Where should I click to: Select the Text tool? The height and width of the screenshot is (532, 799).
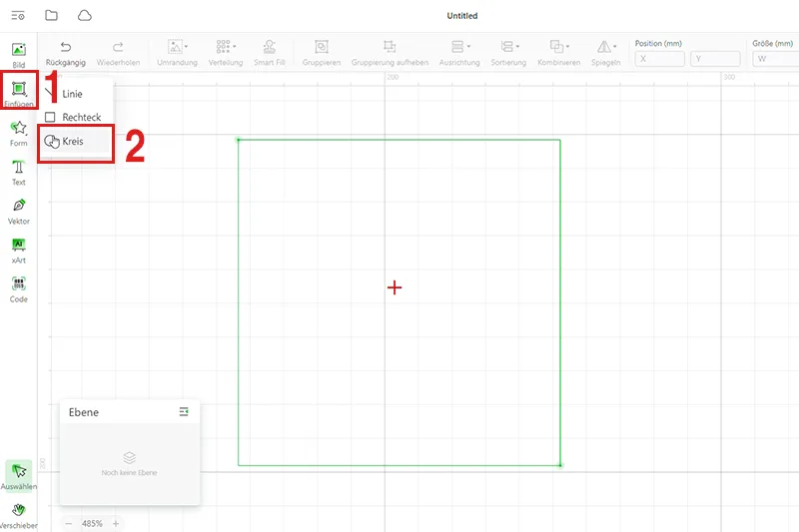tap(19, 173)
